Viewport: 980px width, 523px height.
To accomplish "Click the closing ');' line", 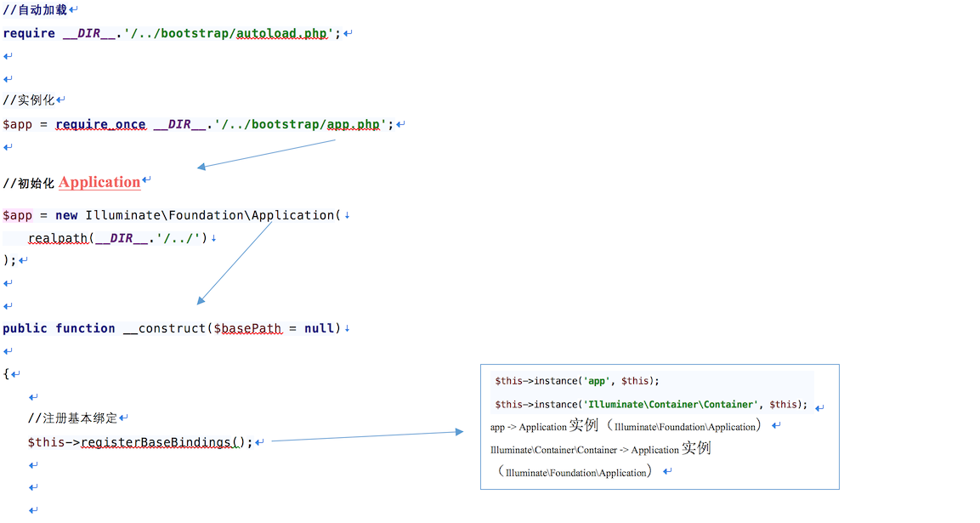I will click(9, 260).
